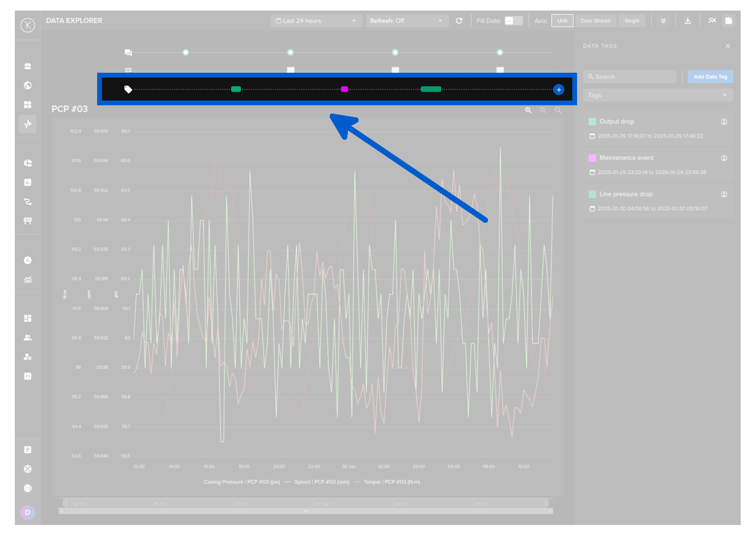The height and width of the screenshot is (536, 756).
Task: Click the magenta tag marker on timeline
Action: coord(345,89)
